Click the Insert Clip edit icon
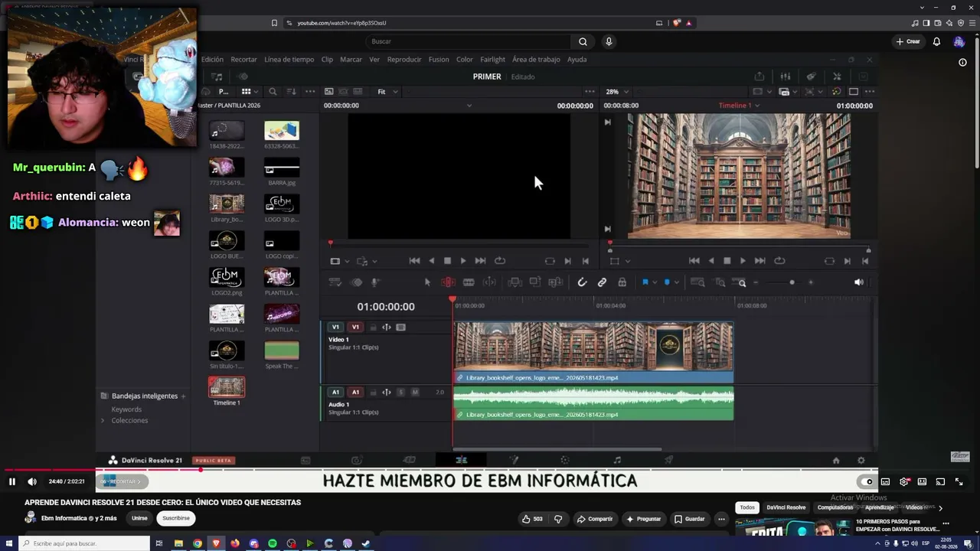The image size is (980, 551). [x=515, y=282]
